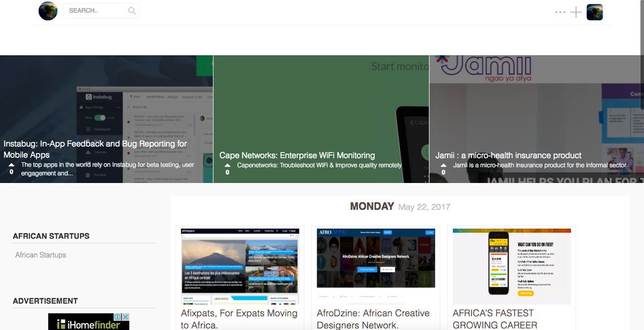Image resolution: width=644 pixels, height=330 pixels.
Task: Focus the SEARCH.. input field
Action: [x=101, y=11]
